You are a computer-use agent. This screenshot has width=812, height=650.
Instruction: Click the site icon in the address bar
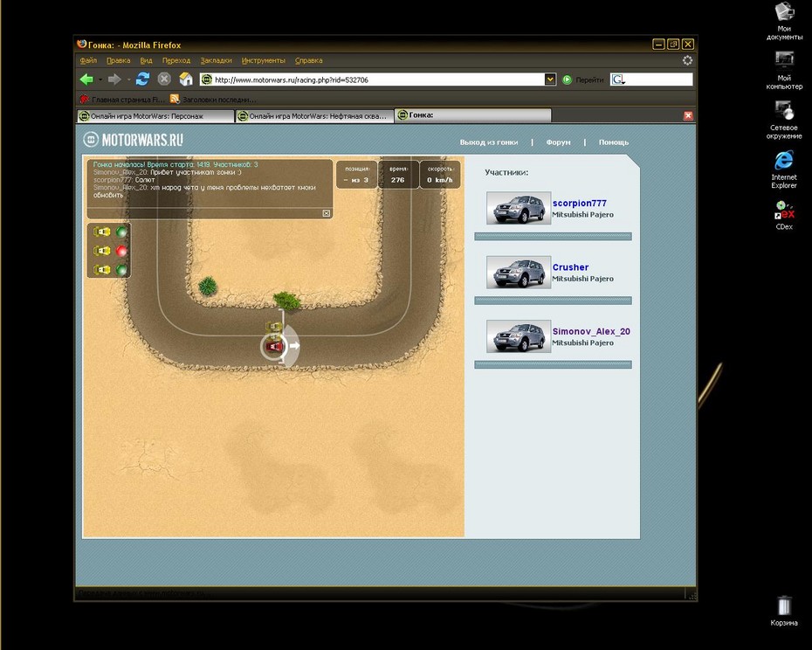coord(206,80)
